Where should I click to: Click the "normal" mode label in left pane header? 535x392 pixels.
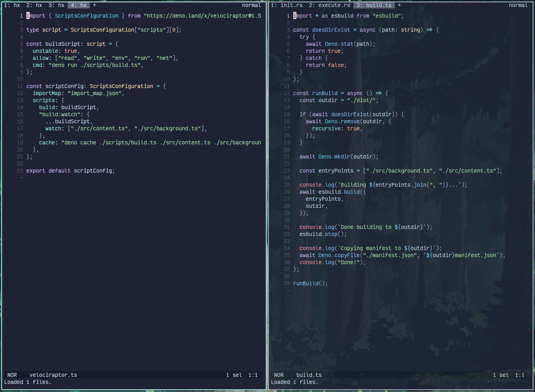click(x=251, y=5)
